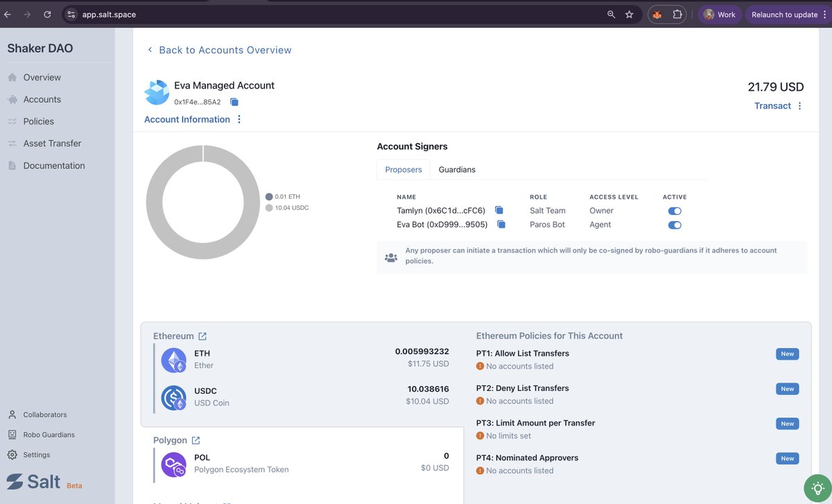The width and height of the screenshot is (832, 504).
Task: Open Robo Guardians in the sidebar
Action: click(x=49, y=435)
